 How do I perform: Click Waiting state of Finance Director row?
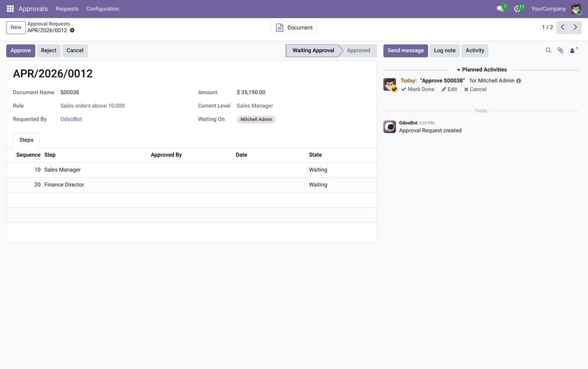(x=318, y=185)
